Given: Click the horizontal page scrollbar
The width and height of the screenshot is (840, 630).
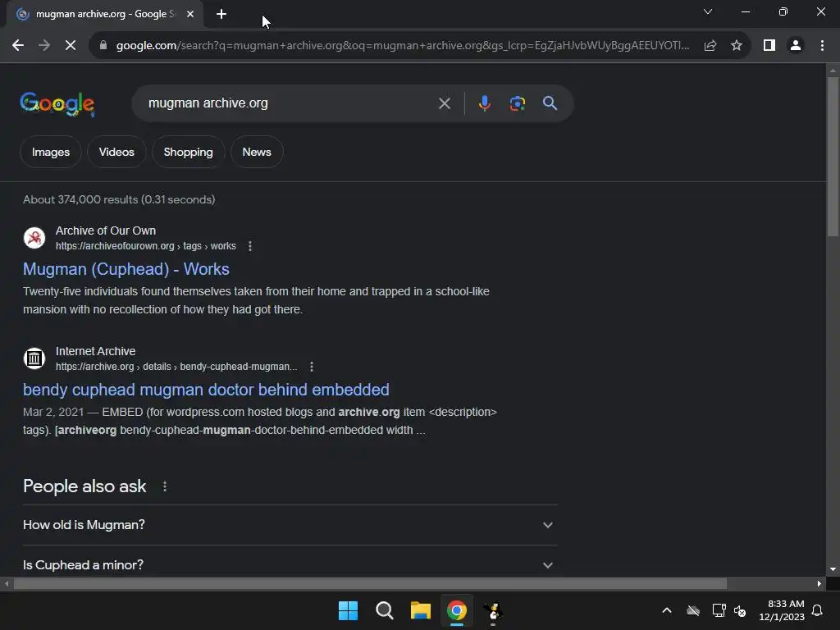Looking at the screenshot, I should click(x=370, y=583).
